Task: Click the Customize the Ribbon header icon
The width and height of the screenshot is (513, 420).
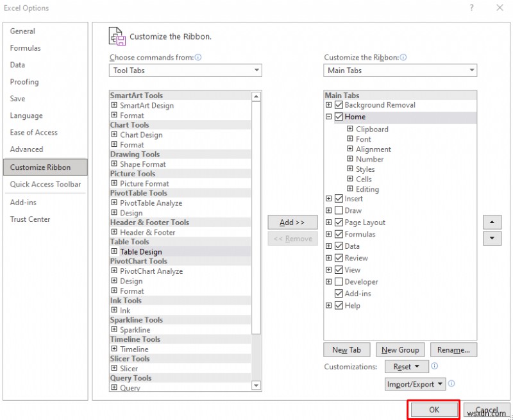Action: 117,37
